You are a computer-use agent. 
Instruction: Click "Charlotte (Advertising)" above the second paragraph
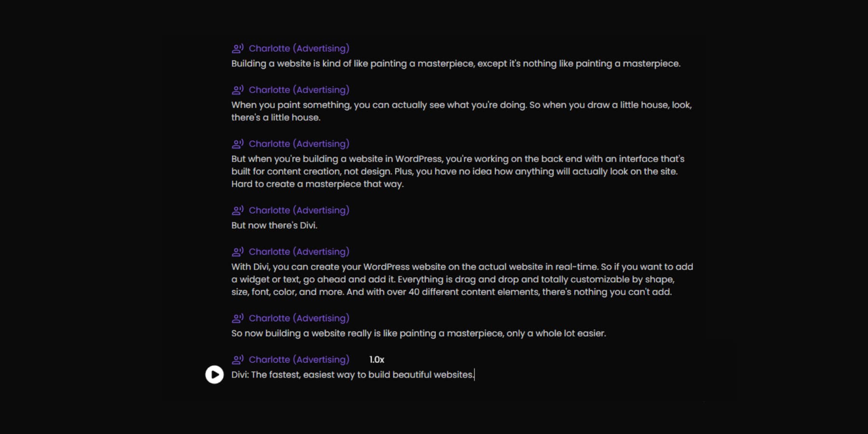coord(299,89)
